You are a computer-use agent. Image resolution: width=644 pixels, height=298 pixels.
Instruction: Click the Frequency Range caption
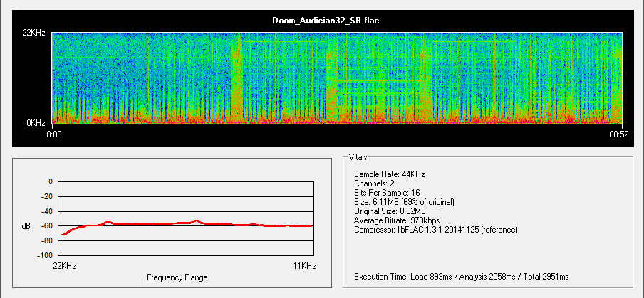177,277
